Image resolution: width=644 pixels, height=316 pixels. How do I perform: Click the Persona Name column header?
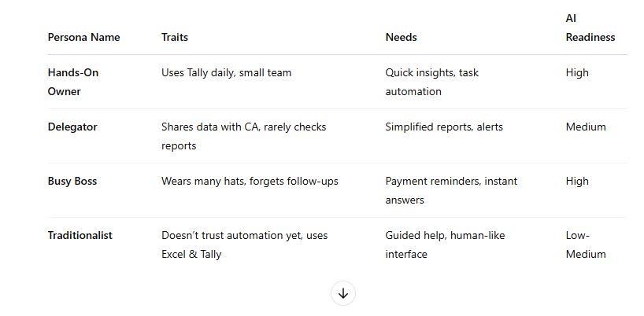coord(85,37)
